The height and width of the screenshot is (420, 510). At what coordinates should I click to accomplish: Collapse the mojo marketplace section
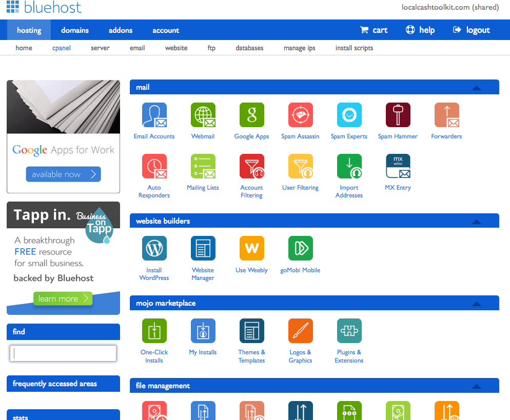(x=477, y=304)
